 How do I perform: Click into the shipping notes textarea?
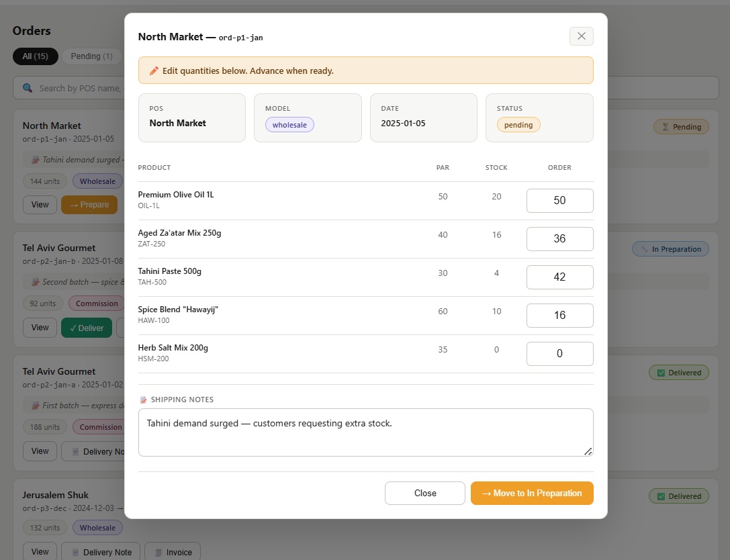365,432
